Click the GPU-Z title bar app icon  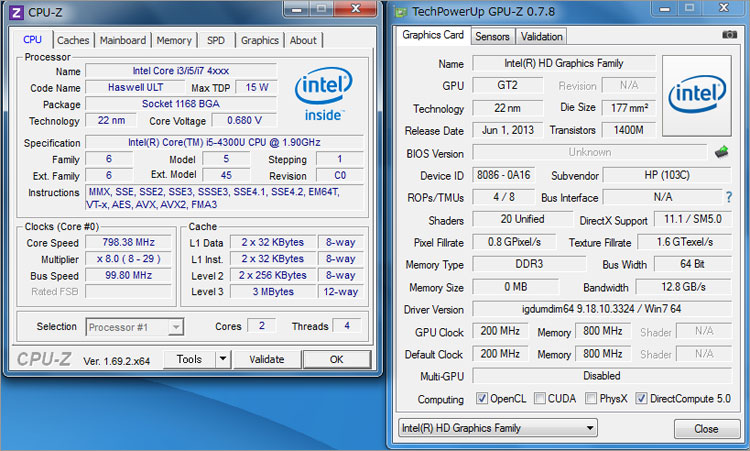(402, 13)
